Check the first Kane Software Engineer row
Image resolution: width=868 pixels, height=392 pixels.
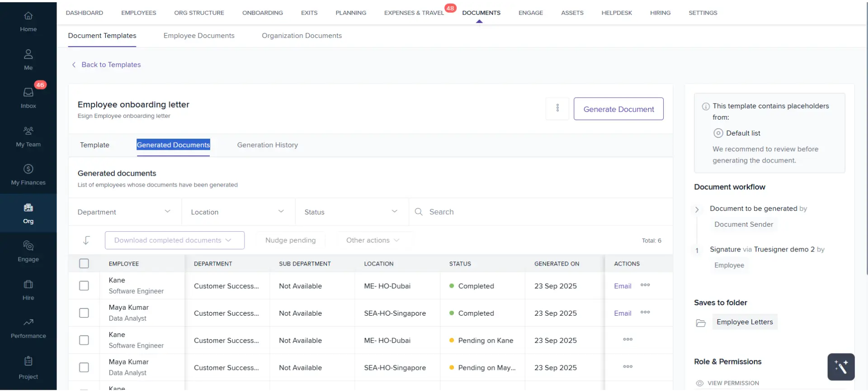pos(84,286)
